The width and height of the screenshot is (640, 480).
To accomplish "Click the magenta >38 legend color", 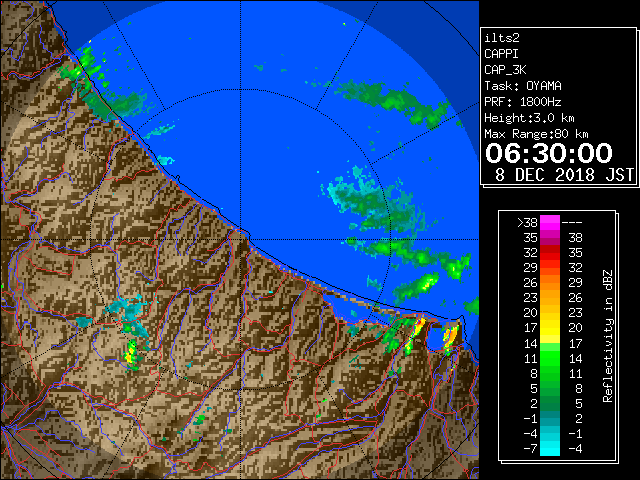I will tap(550, 223).
